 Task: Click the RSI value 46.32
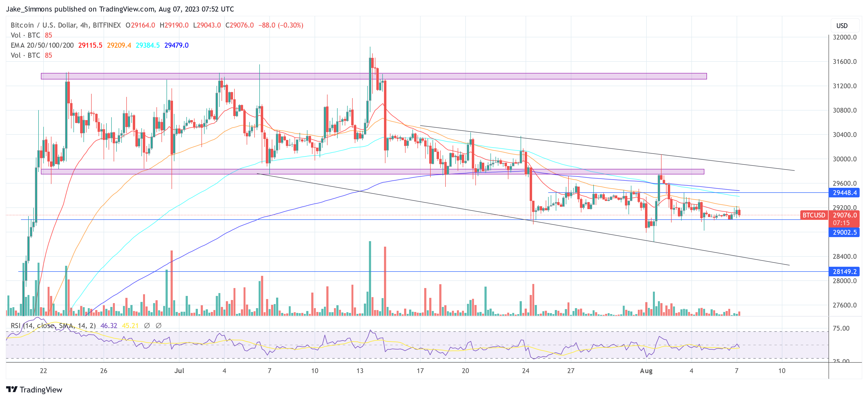[x=109, y=326]
